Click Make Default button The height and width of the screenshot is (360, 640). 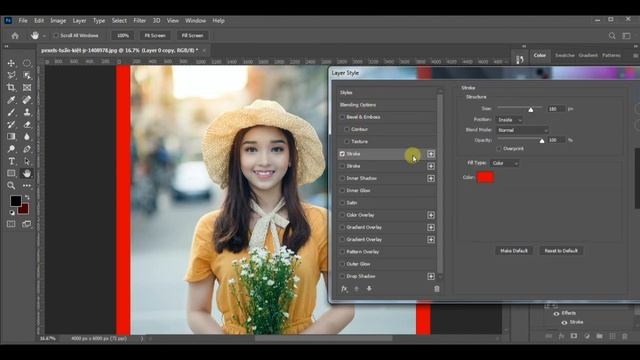514,251
